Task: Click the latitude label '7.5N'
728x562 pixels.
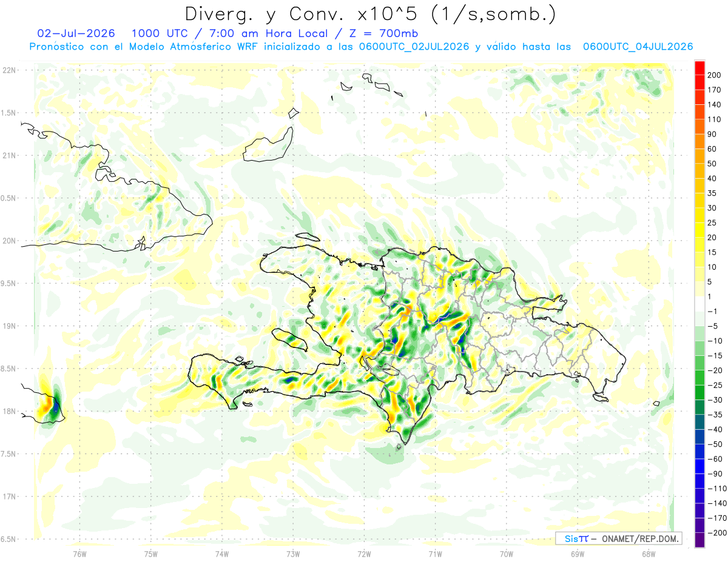Action: 9,454
